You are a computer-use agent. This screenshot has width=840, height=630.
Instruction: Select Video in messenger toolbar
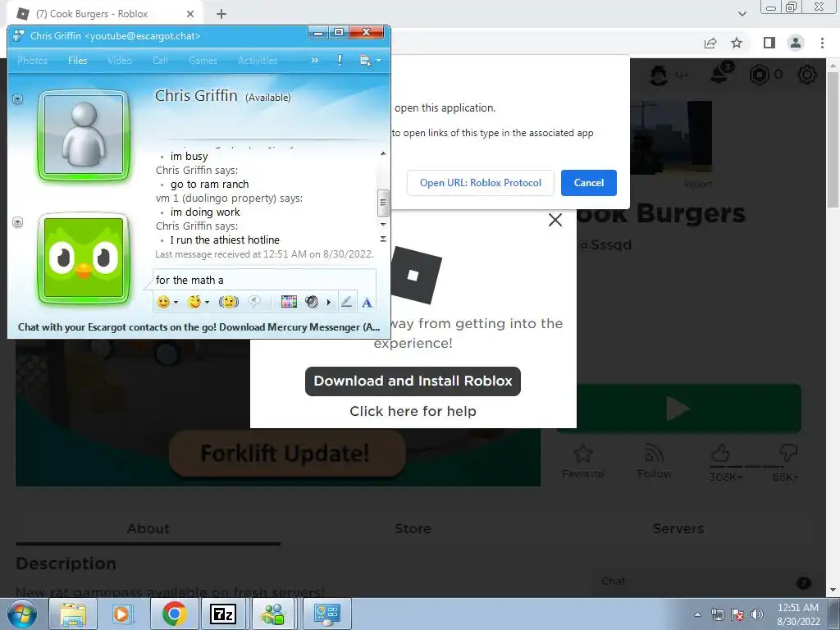coord(120,61)
